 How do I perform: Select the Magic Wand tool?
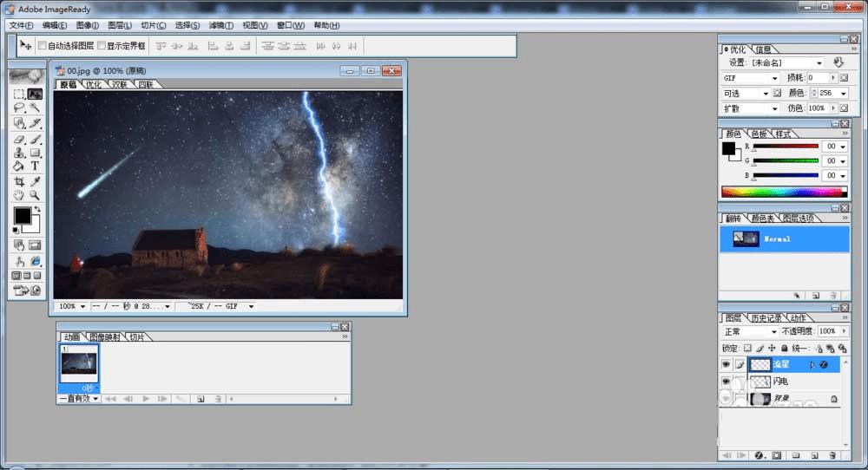(x=35, y=108)
